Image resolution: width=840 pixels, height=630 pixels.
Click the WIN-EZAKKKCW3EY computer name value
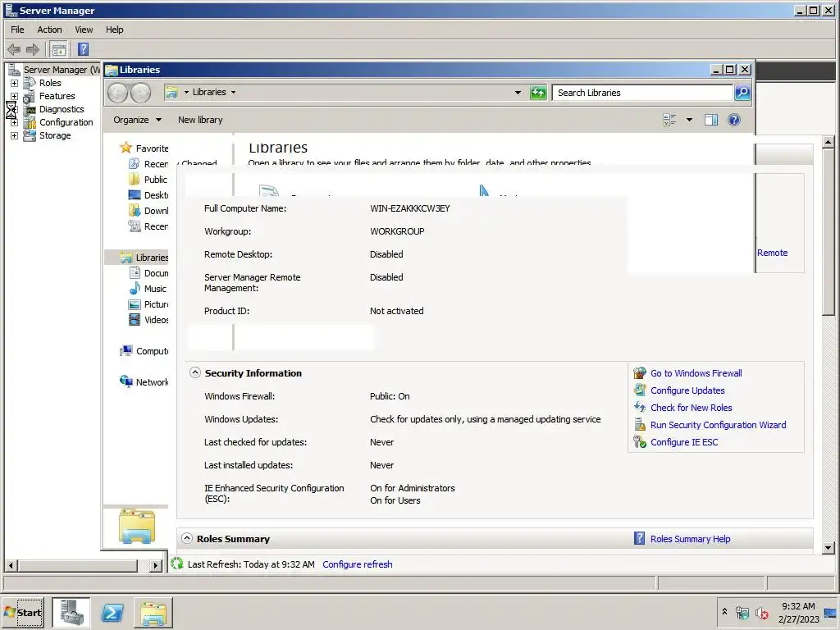[x=410, y=208]
